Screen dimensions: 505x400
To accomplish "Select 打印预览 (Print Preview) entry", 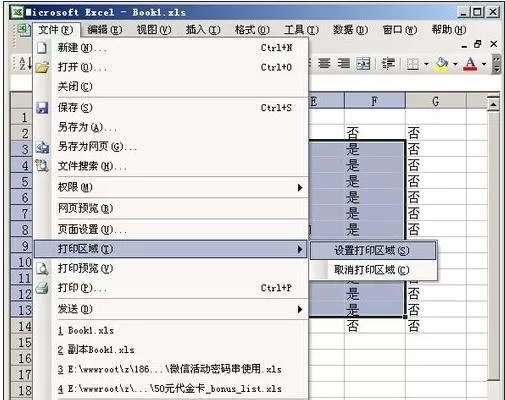I will [171, 268].
